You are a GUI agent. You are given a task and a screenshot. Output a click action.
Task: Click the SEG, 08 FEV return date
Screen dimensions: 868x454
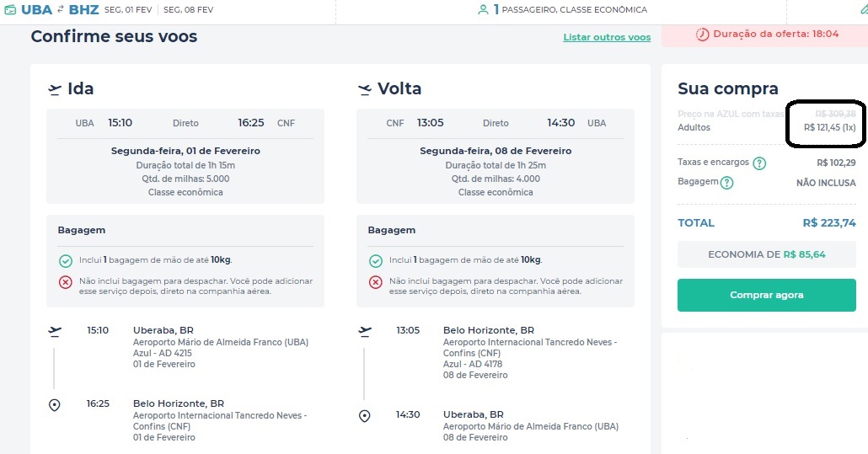click(188, 9)
